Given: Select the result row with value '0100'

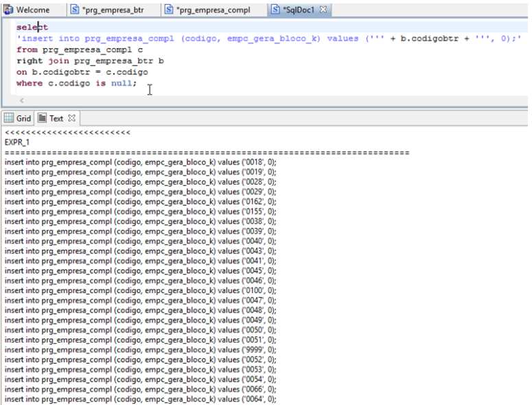Looking at the screenshot, I should [141, 290].
